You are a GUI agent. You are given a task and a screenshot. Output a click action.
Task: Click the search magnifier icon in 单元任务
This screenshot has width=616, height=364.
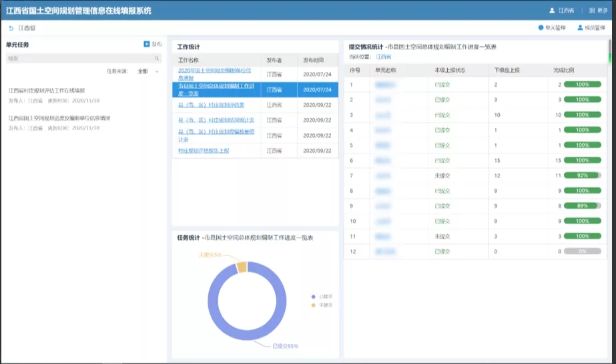coord(157,59)
